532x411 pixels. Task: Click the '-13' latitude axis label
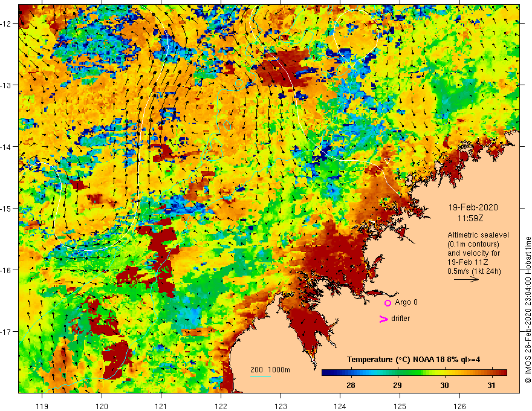(7, 85)
